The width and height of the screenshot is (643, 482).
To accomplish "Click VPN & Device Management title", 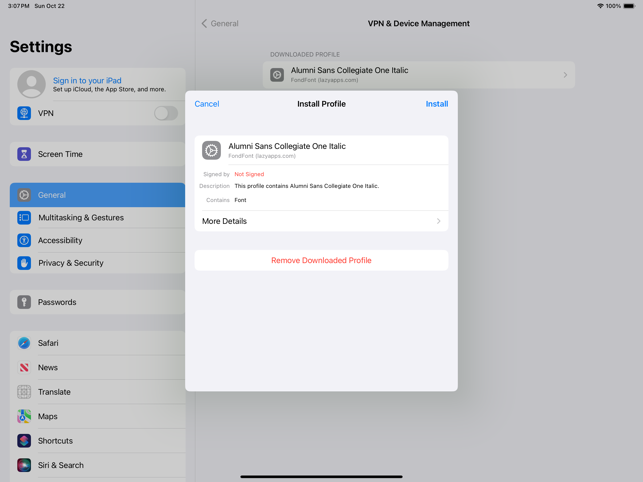I will (x=418, y=23).
